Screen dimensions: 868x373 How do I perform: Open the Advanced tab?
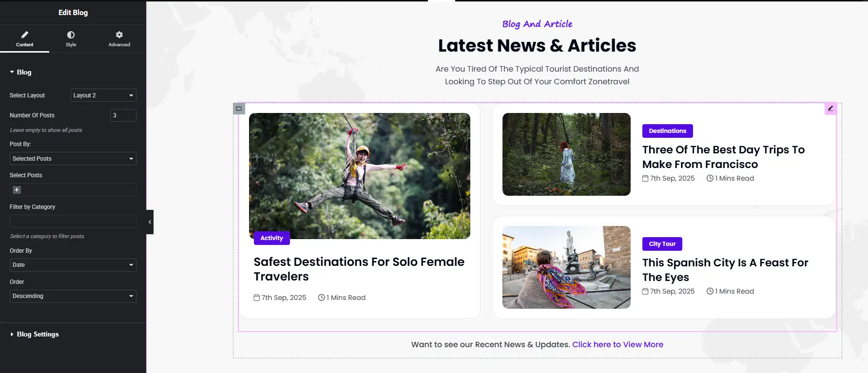point(119,39)
